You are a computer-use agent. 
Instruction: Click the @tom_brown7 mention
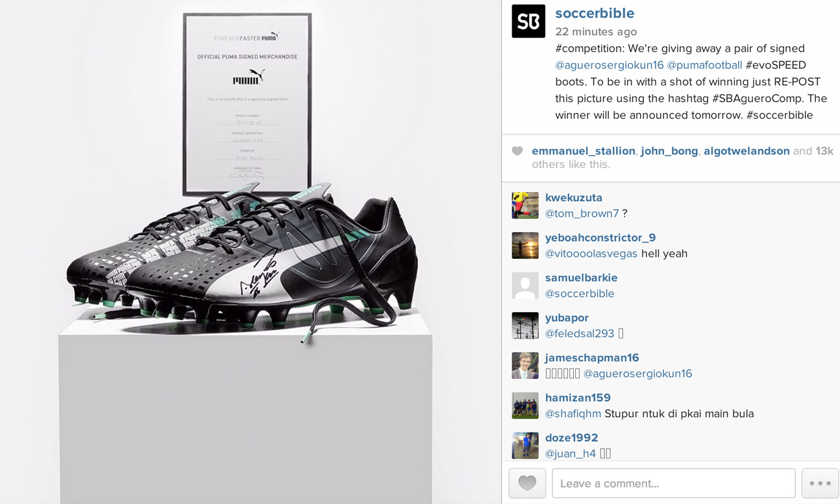point(582,213)
